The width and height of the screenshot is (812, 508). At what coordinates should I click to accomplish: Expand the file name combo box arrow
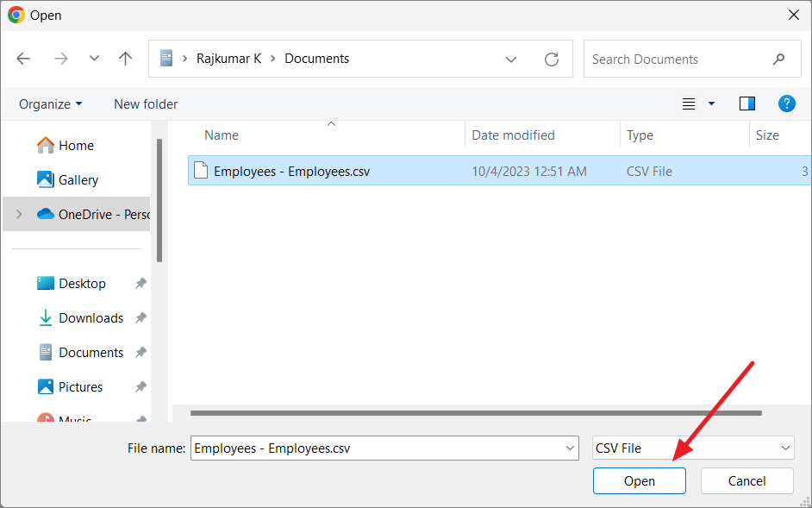tap(569, 448)
